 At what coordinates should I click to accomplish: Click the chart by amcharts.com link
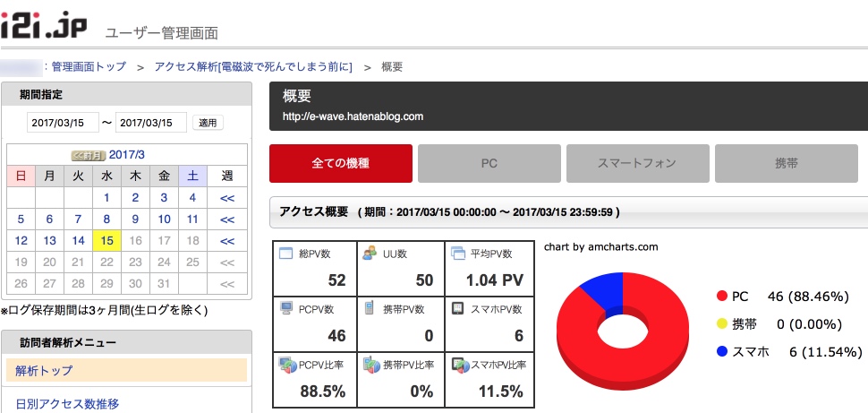tap(601, 246)
